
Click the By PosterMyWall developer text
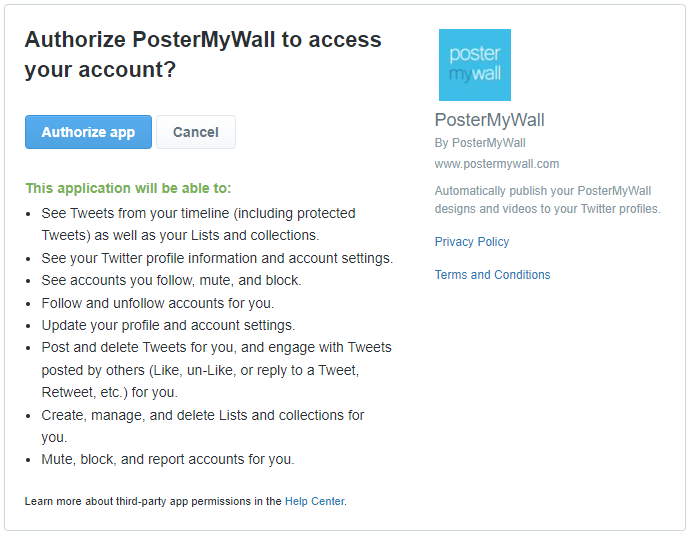tap(480, 143)
